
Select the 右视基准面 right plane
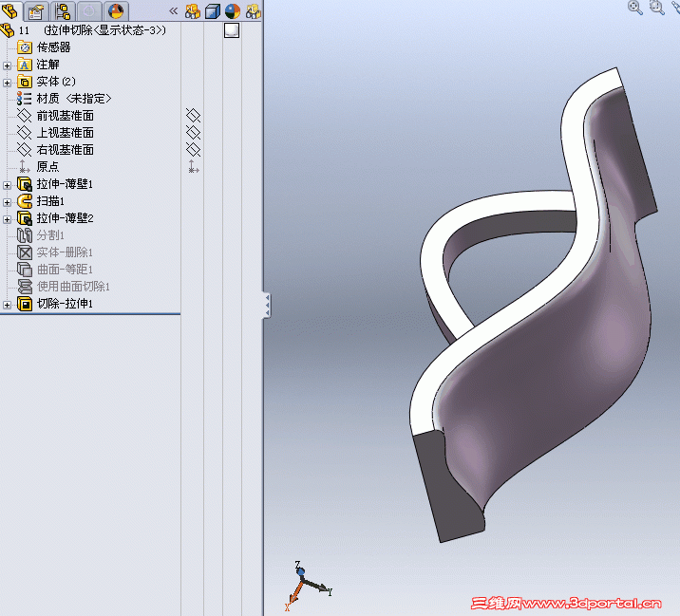click(x=55, y=150)
